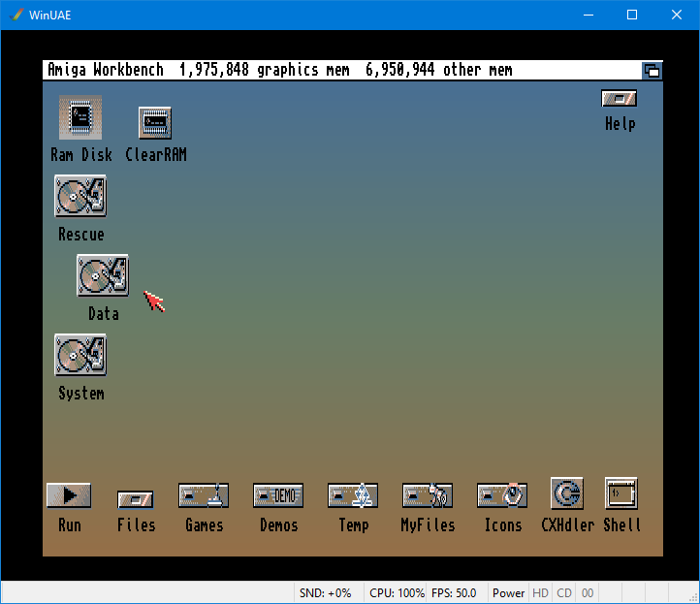Click the Power indicator in status bar
Screen dimensions: 700x604
click(508, 592)
